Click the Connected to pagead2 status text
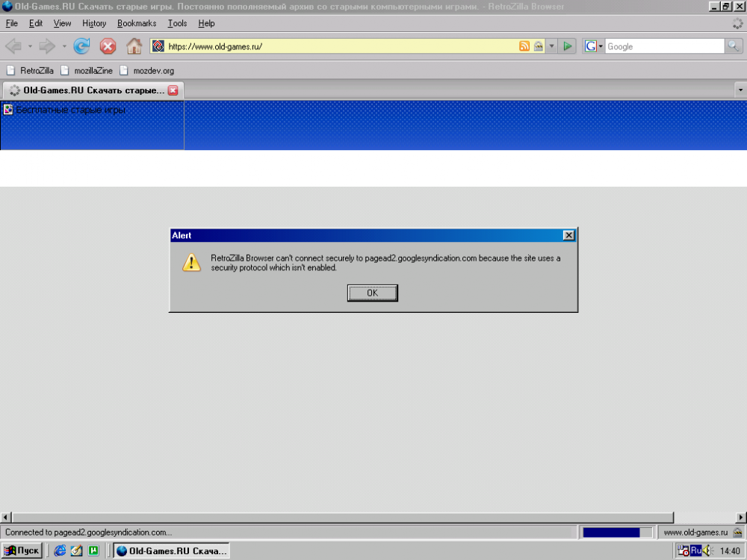The width and height of the screenshot is (747, 560). (89, 532)
